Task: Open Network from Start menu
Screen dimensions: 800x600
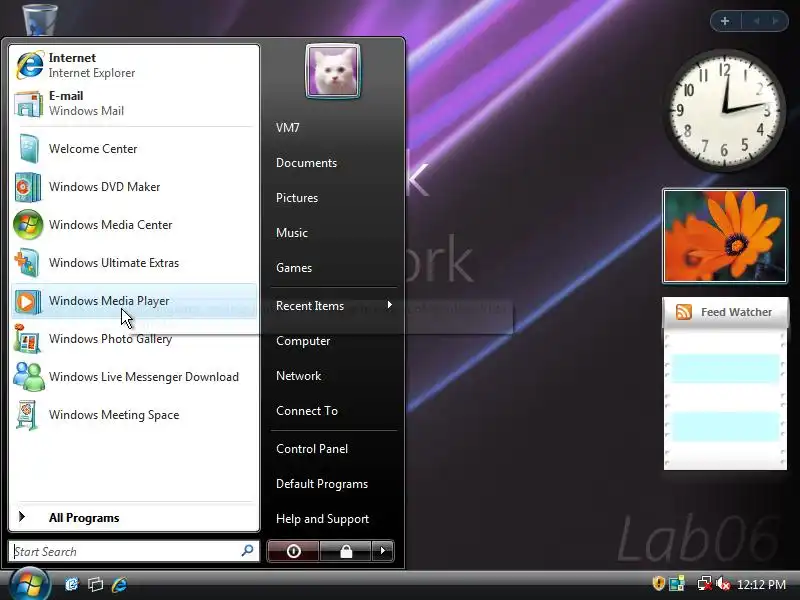Action: coord(298,376)
